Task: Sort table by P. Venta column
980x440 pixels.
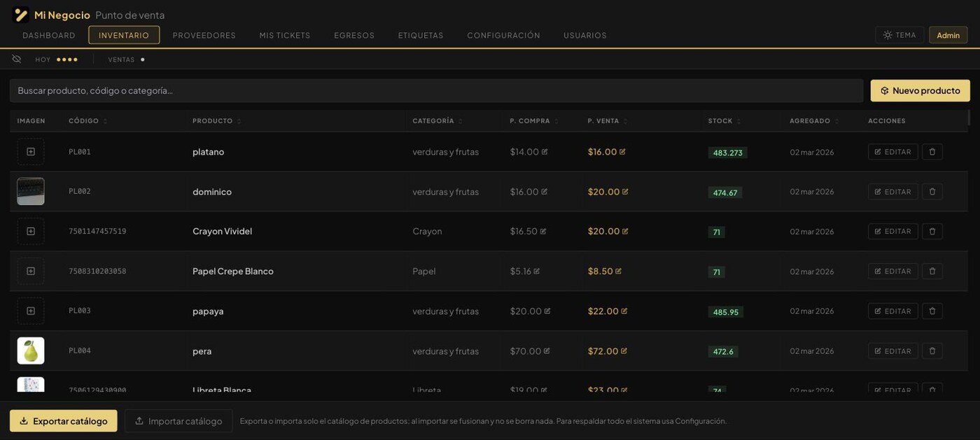Action: click(x=608, y=121)
